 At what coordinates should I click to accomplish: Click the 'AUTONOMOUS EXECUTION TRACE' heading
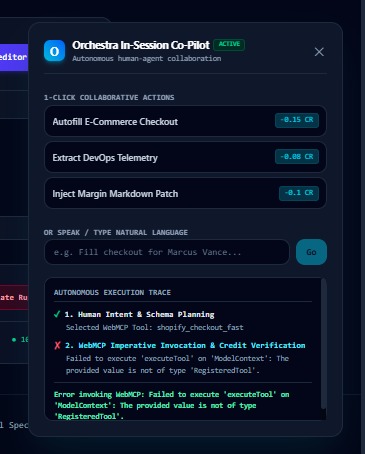tap(112, 292)
